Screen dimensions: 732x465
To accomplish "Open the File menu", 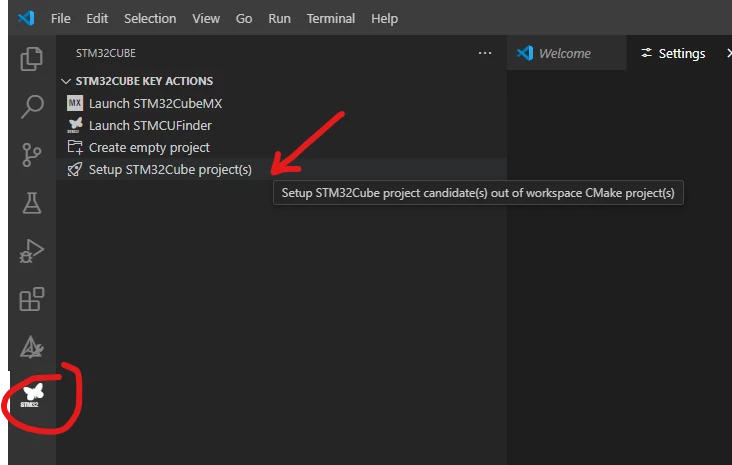I will tap(61, 18).
